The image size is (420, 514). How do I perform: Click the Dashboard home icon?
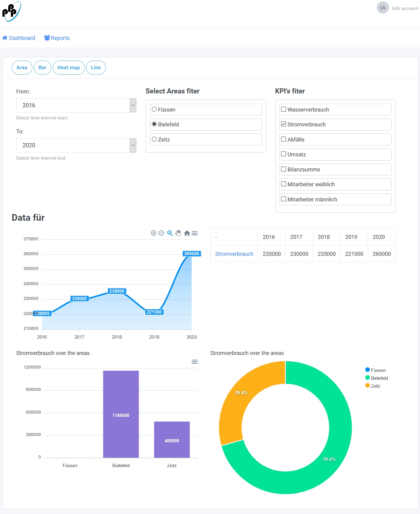coord(5,38)
